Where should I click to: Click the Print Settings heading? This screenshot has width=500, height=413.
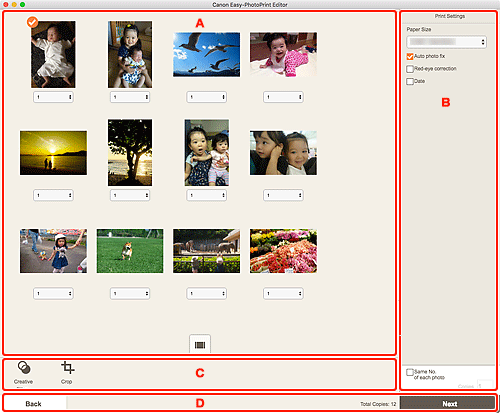[450, 16]
